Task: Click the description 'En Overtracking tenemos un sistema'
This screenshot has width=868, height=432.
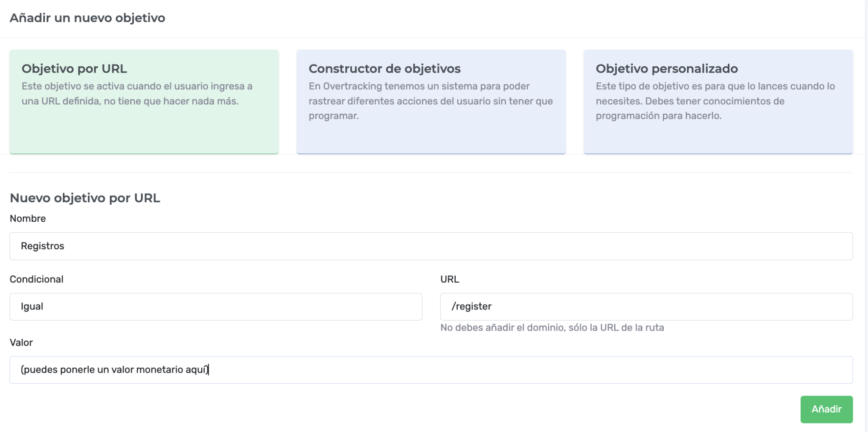Action: coord(431,101)
